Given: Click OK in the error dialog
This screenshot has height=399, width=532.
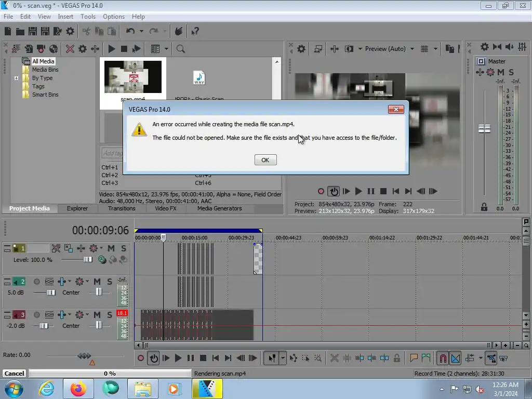Looking at the screenshot, I should point(265,160).
